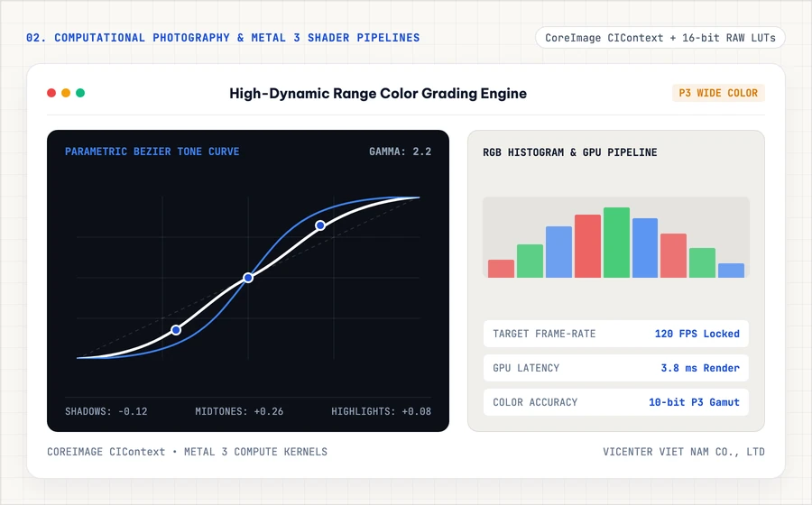The height and width of the screenshot is (505, 812).
Task: Click the SHADOWS: -0.12 value
Action: 106,411
